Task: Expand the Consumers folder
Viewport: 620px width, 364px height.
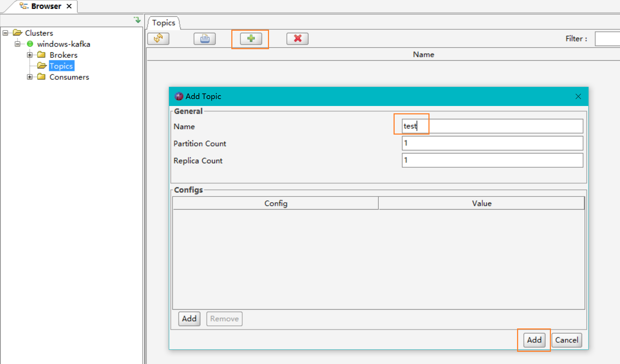Action: (30, 77)
